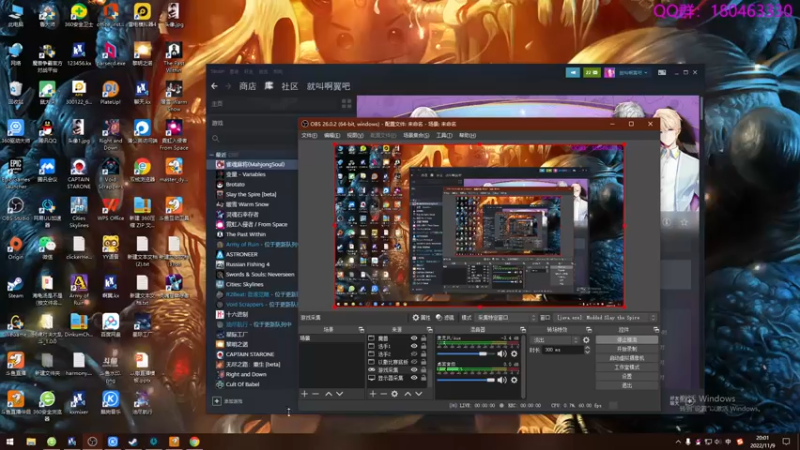Open transition properties gear in 转场特效 panel
The height and width of the screenshot is (450, 800).
(x=586, y=340)
